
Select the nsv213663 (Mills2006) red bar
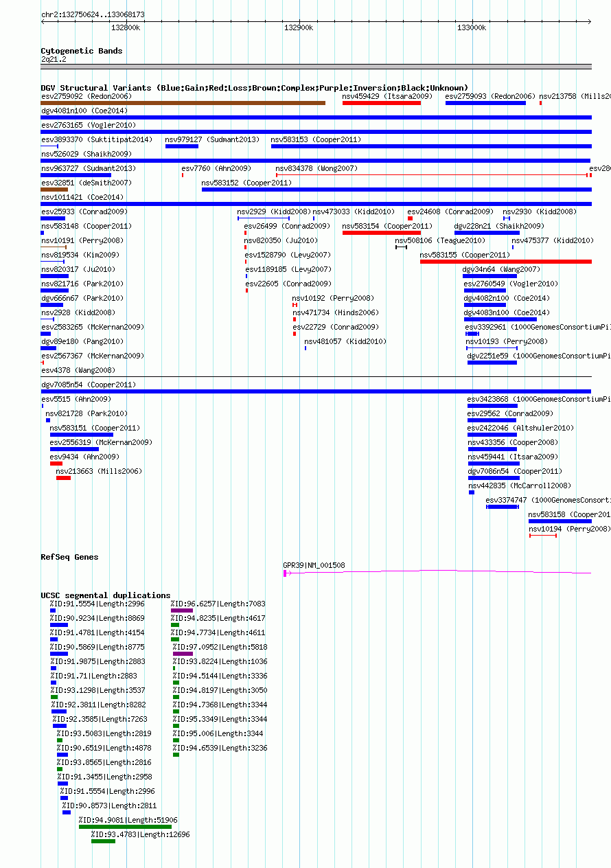63,478
